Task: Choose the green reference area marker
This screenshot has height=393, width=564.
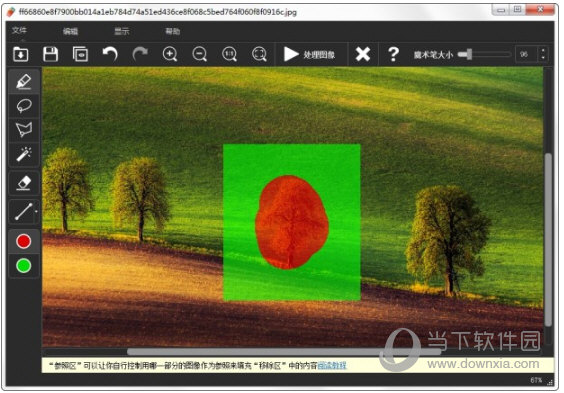Action: [x=24, y=266]
